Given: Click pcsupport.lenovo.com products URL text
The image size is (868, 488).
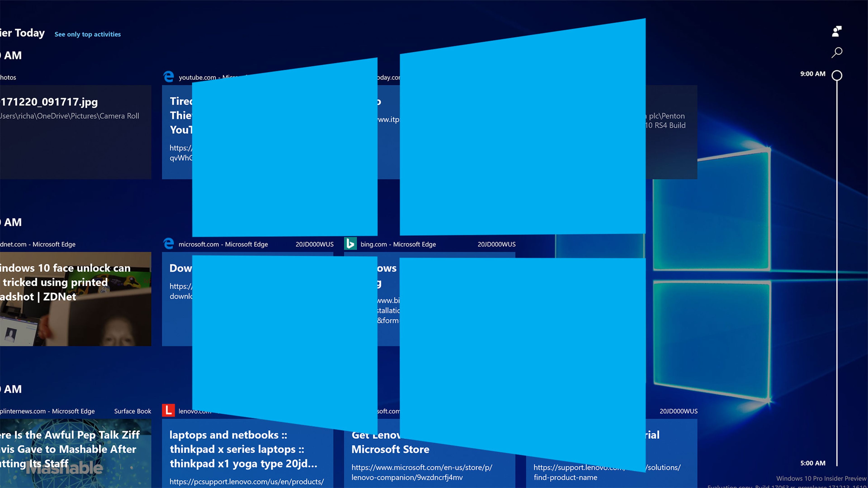Looking at the screenshot, I should pyautogui.click(x=246, y=482).
